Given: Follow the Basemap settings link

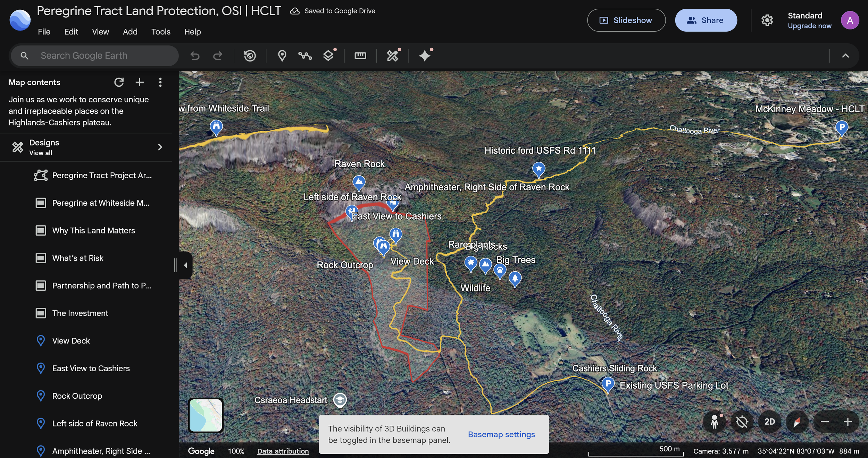Looking at the screenshot, I should click(501, 434).
